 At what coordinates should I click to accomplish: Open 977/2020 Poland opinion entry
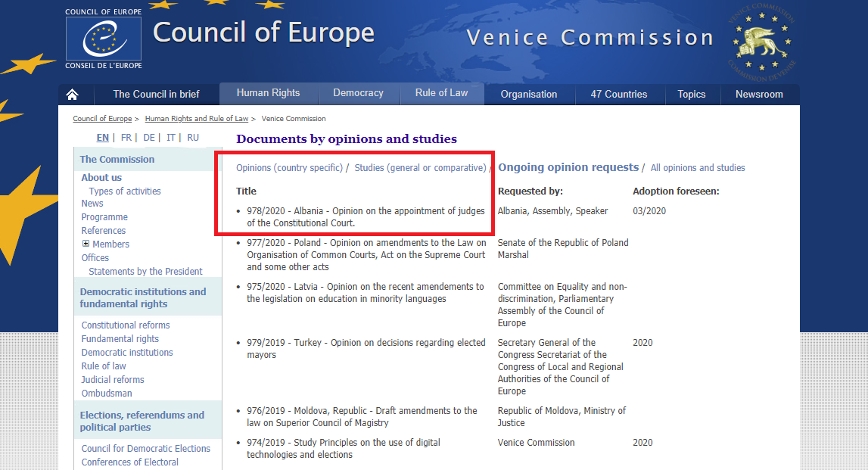point(366,254)
